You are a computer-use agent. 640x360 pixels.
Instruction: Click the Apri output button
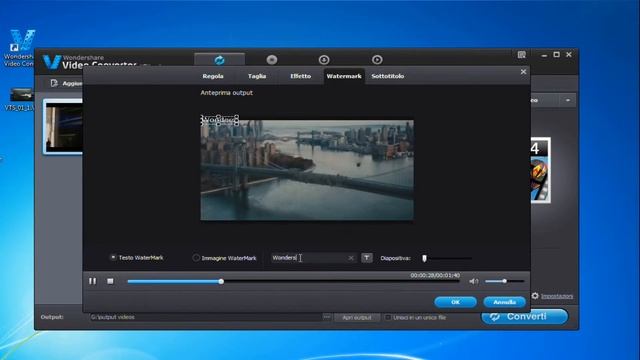click(x=357, y=317)
